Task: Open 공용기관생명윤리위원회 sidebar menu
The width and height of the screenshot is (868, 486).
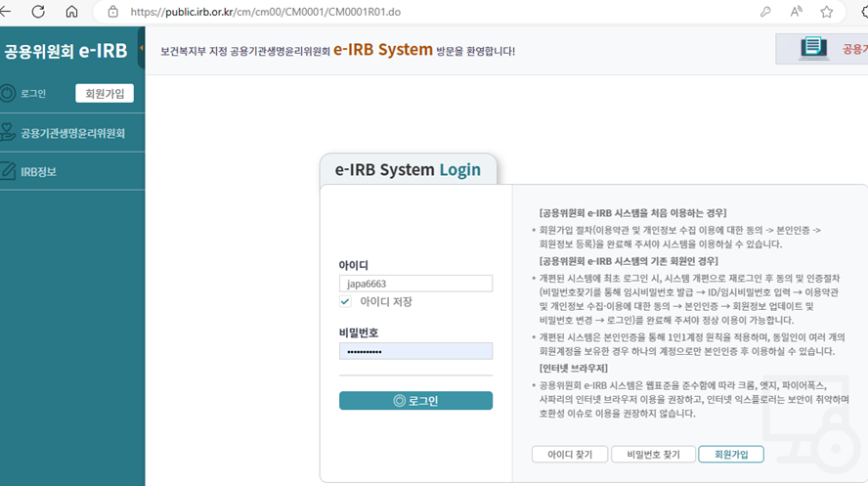Action: click(x=72, y=132)
